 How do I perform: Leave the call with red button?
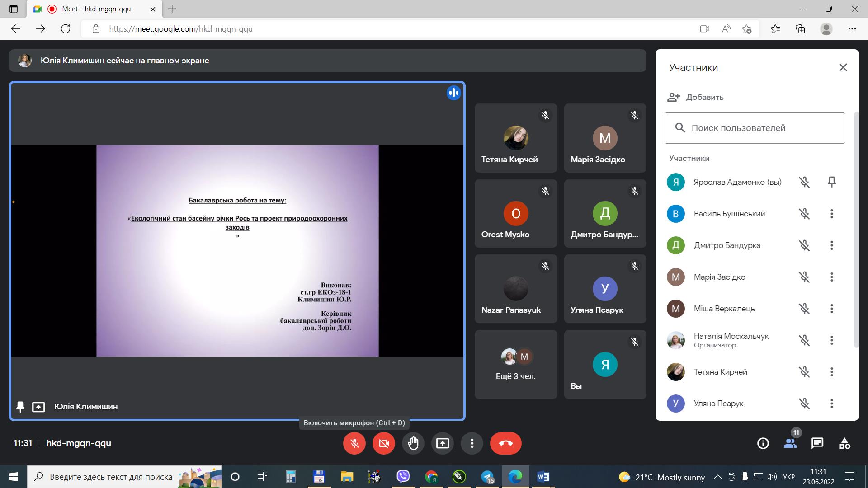505,443
